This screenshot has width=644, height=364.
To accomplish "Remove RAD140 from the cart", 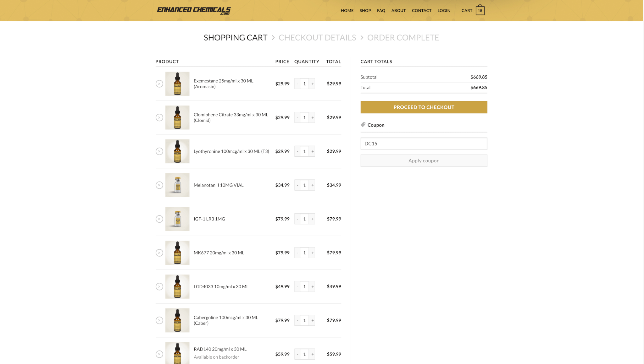I will [159, 354].
